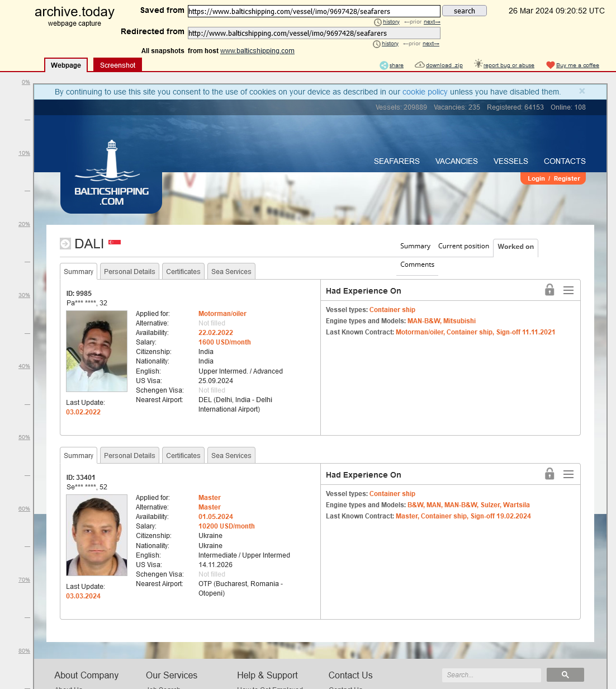
Task: Click the Login link
Action: 536,178
